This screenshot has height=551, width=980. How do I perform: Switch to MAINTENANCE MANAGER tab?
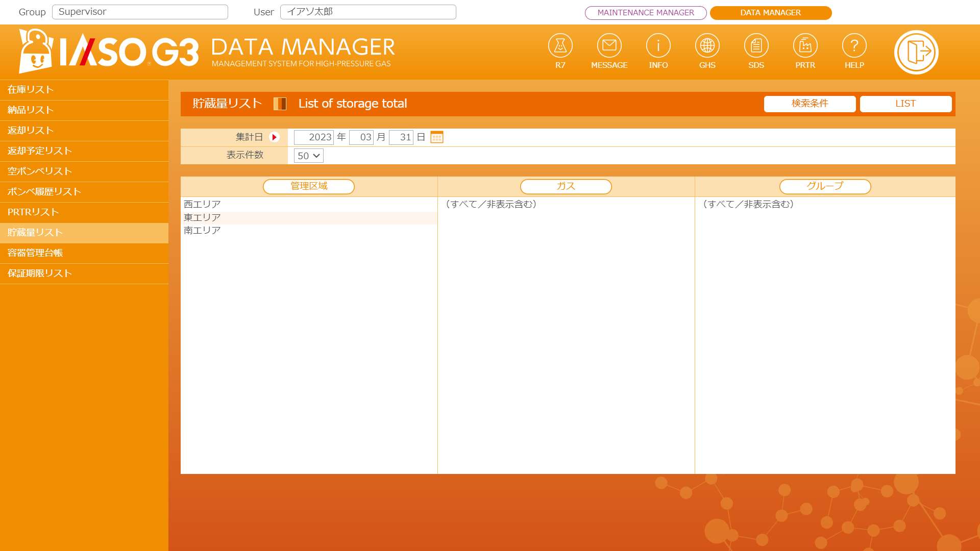646,13
